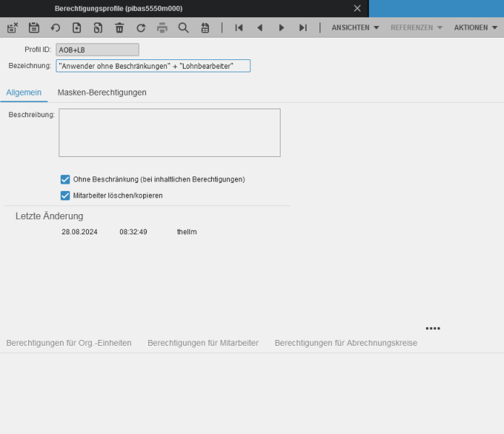This screenshot has width=504, height=434.
Task: Select the Berechtigungsprofile (pibas5550m000) title tab
Action: [119, 9]
